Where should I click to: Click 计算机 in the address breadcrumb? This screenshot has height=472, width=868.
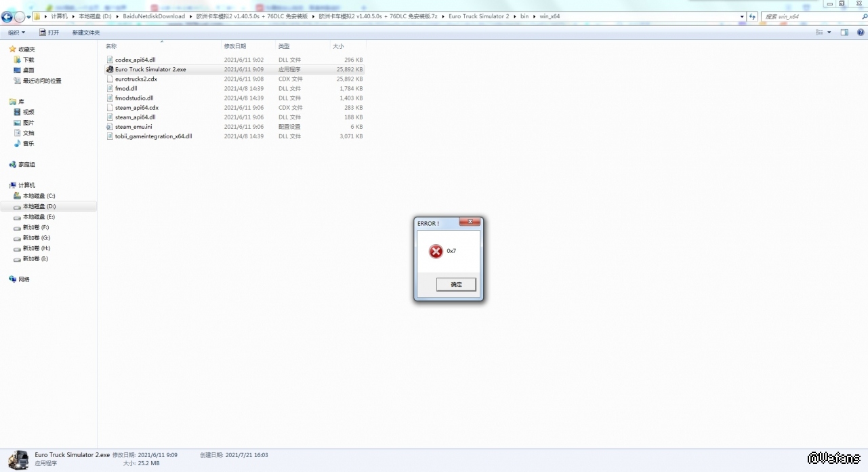60,16
